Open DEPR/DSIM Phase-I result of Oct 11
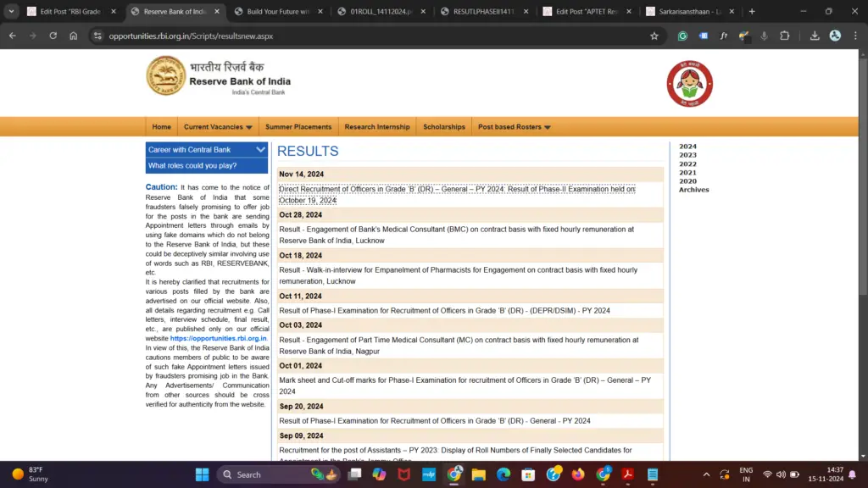 (x=444, y=310)
